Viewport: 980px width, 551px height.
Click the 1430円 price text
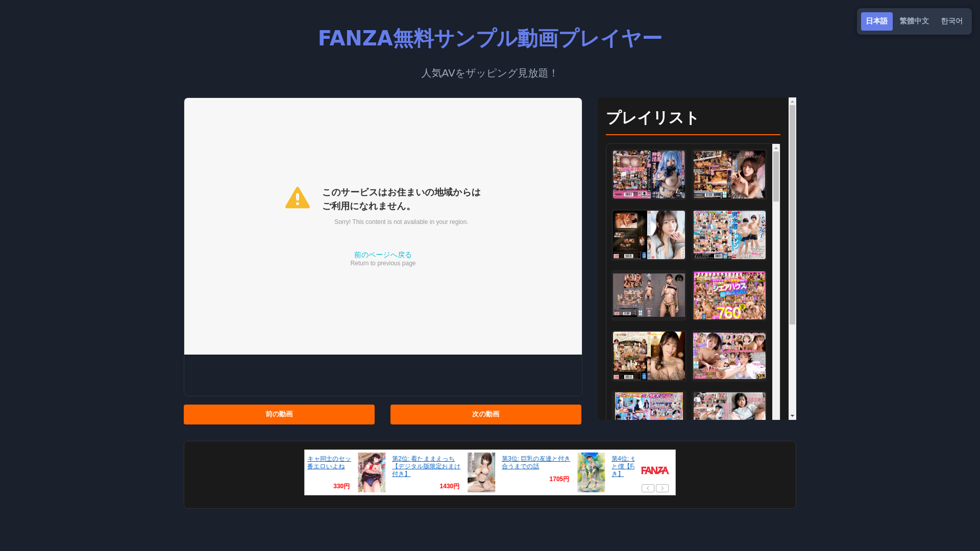click(x=449, y=487)
